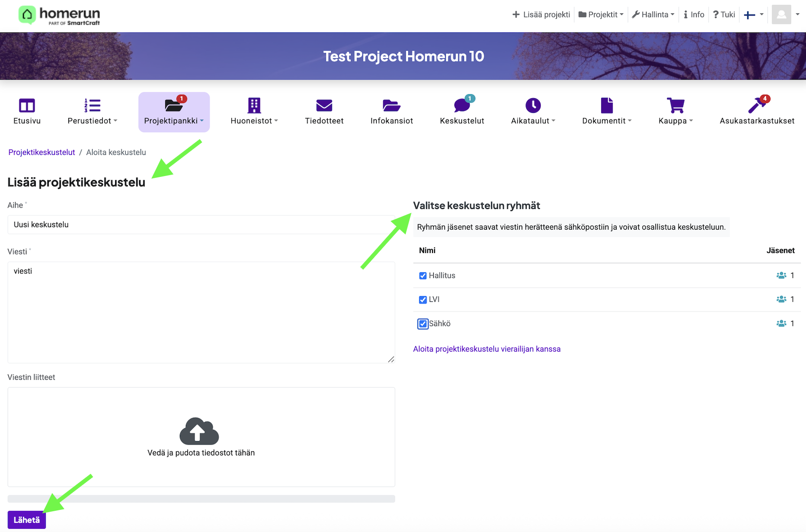Image resolution: width=806 pixels, height=532 pixels.
Task: Expand the Projektit dropdown
Action: (601, 15)
